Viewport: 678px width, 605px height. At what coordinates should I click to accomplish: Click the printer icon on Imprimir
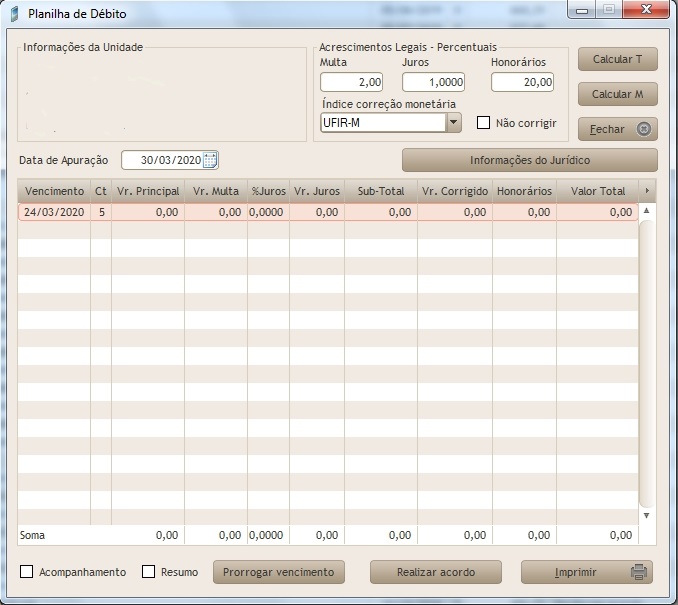(639, 572)
